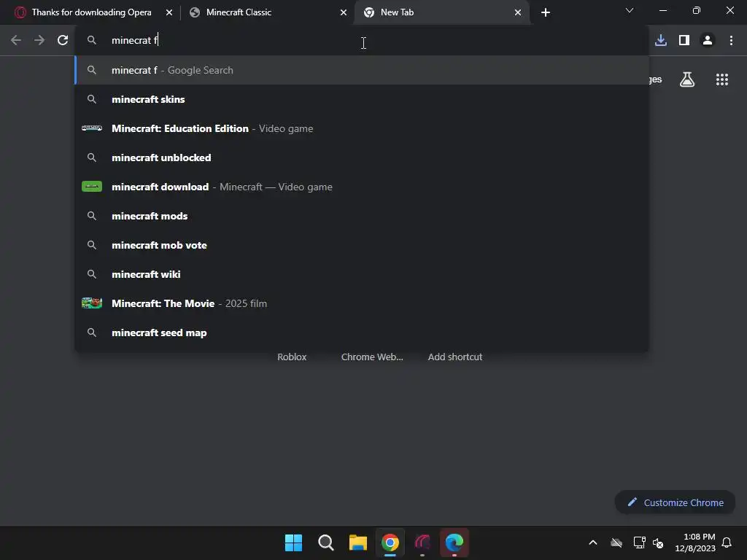Image resolution: width=747 pixels, height=560 pixels.
Task: Go forward with the right arrow
Action: [39, 41]
